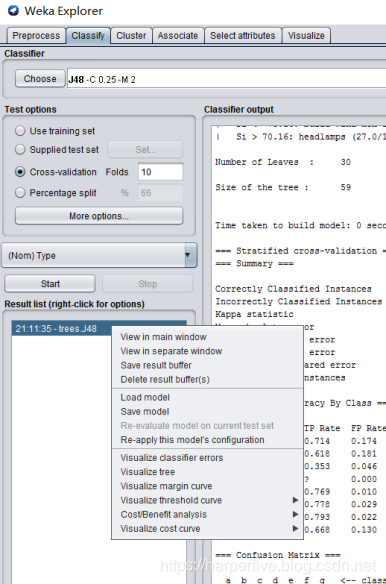Open More options... dialog

pos(99,216)
